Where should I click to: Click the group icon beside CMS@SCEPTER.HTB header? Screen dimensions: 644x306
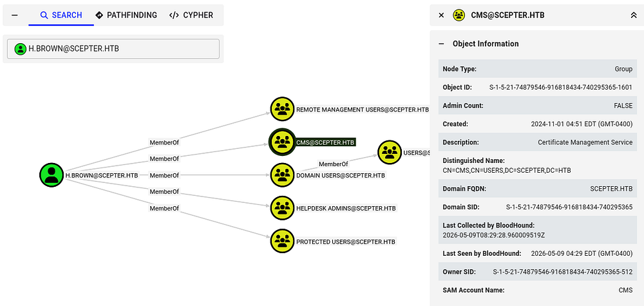coord(459,15)
